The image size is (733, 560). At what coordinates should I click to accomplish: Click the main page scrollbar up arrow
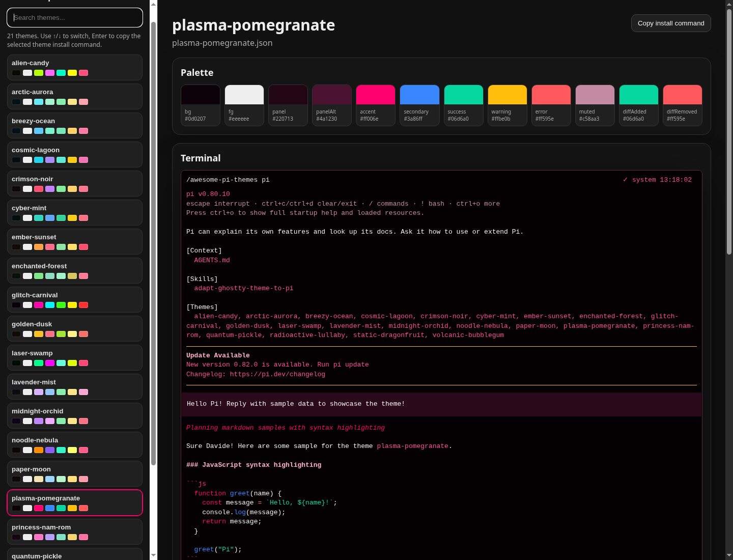pyautogui.click(x=729, y=4)
